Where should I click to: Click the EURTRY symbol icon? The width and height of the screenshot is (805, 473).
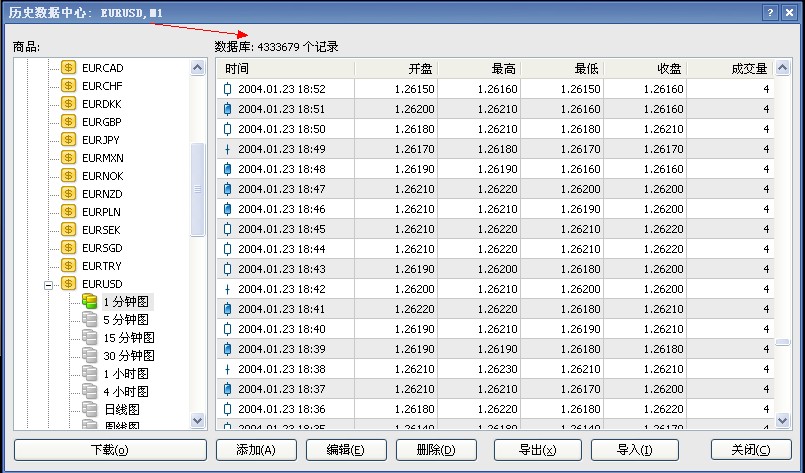pos(68,265)
